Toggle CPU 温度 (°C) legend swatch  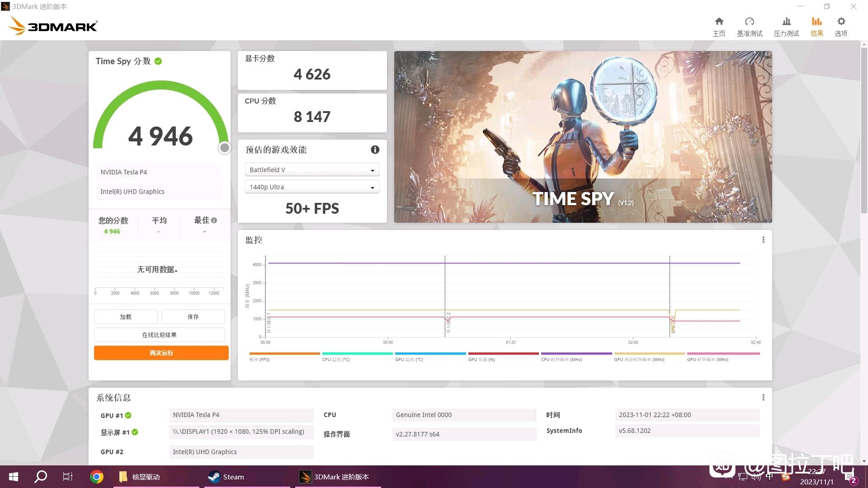[x=357, y=354]
